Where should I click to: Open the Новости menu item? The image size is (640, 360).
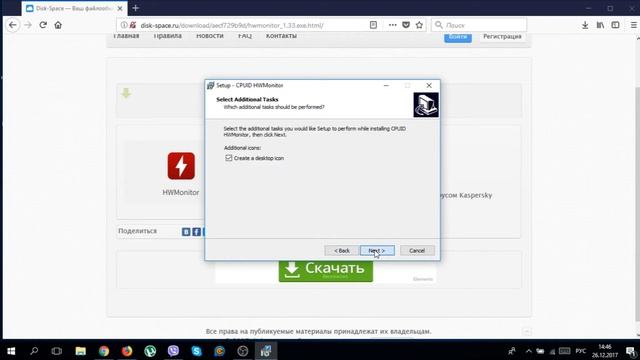pyautogui.click(x=210, y=36)
